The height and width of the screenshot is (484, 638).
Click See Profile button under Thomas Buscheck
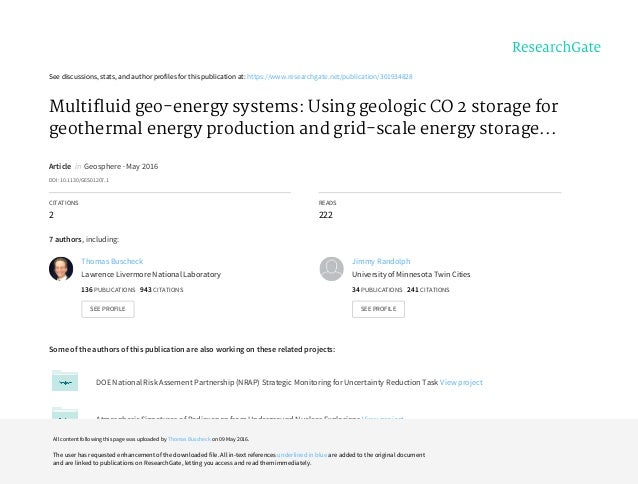coord(107,309)
